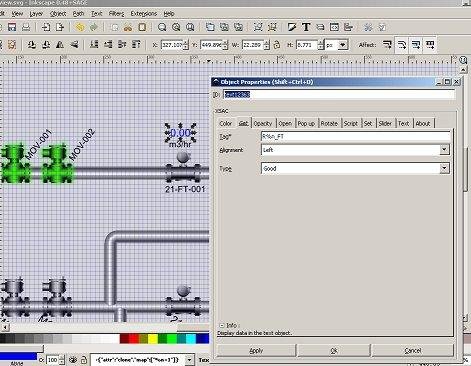Rotate selection 90° counter-clockwise
This screenshot has width=471, height=366.
[32, 45]
